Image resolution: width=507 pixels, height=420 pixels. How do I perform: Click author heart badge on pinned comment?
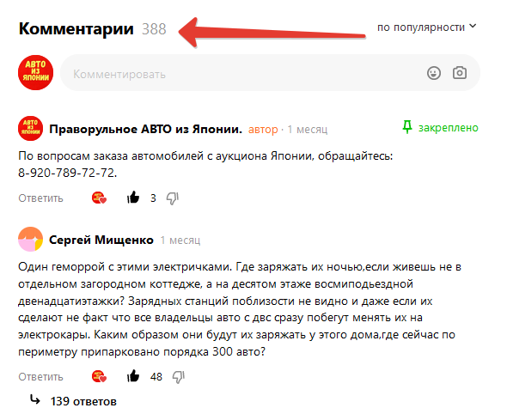99,198
